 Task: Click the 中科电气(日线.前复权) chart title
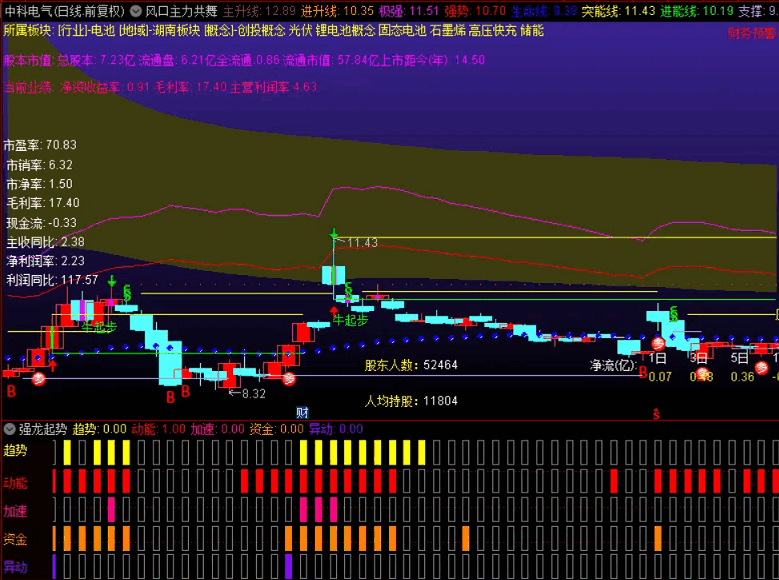(65, 11)
